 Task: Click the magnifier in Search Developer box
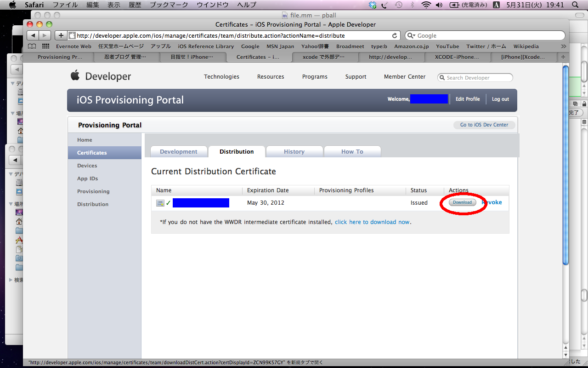click(x=442, y=78)
